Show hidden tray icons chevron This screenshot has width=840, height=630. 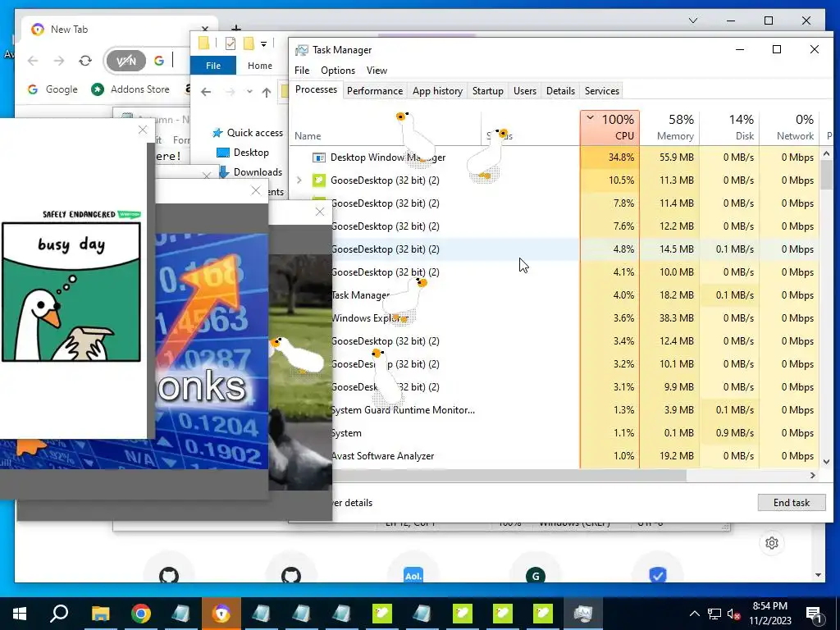(x=694, y=614)
